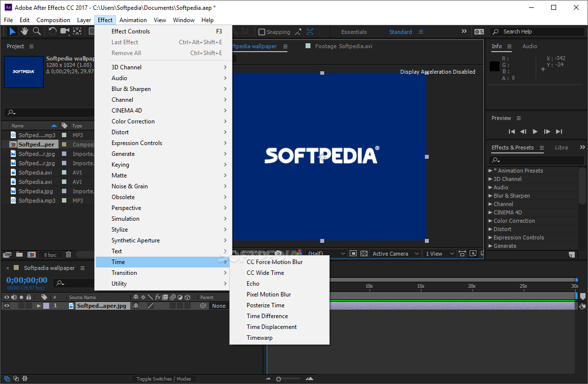Open Effects & Presets panel menu

(541, 148)
